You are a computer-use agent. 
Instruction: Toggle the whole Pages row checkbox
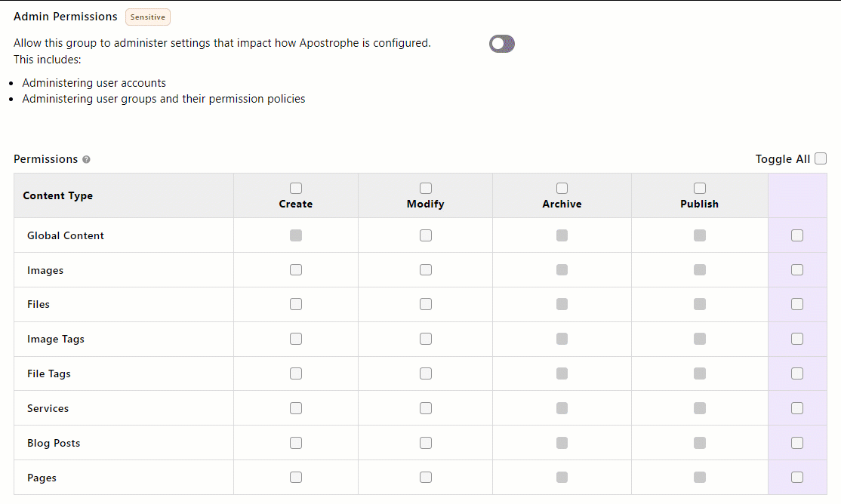[x=797, y=477]
